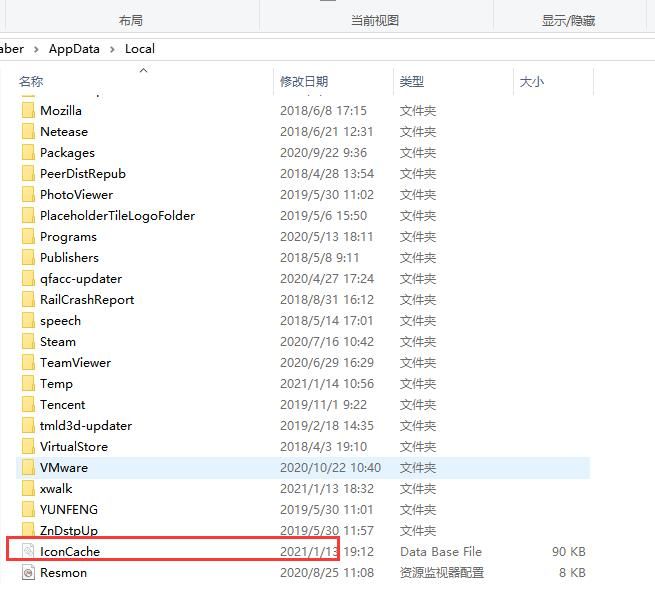Click the Local breadcrumb segment
655x596 pixels.
coord(140,49)
